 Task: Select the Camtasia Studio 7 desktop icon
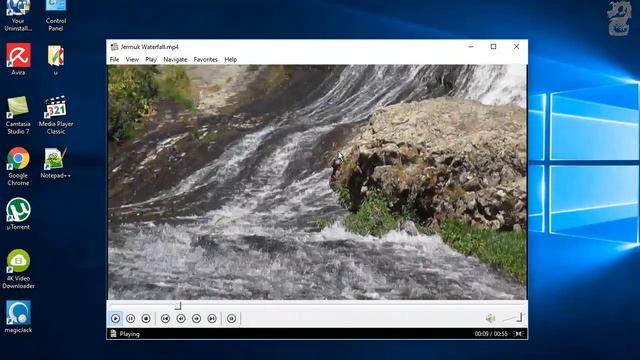click(18, 115)
